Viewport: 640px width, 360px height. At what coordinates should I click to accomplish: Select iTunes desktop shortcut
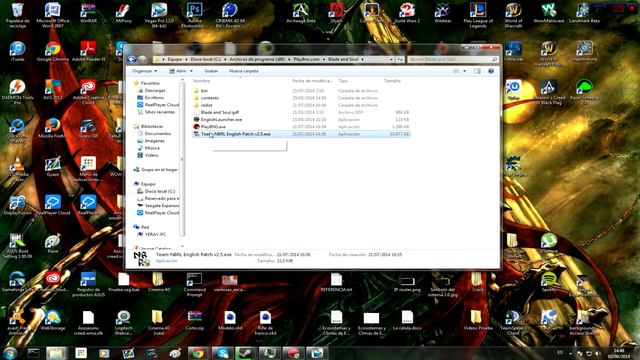17,51
